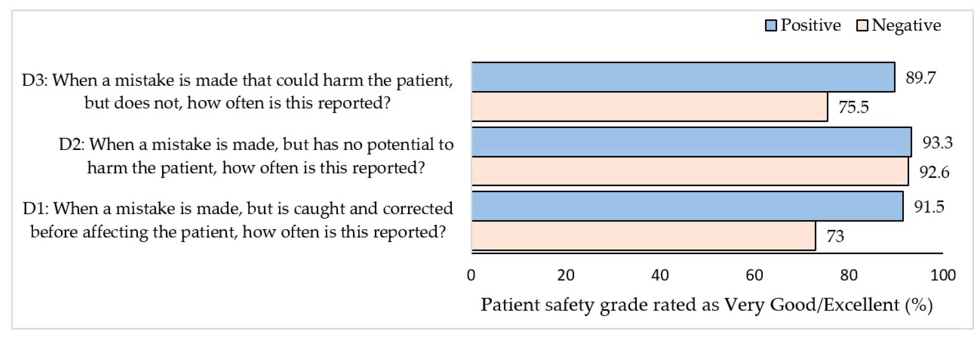Screen dimensions: 980x338
Task: Select the Patient safety grade axis title
Action: click(706, 305)
